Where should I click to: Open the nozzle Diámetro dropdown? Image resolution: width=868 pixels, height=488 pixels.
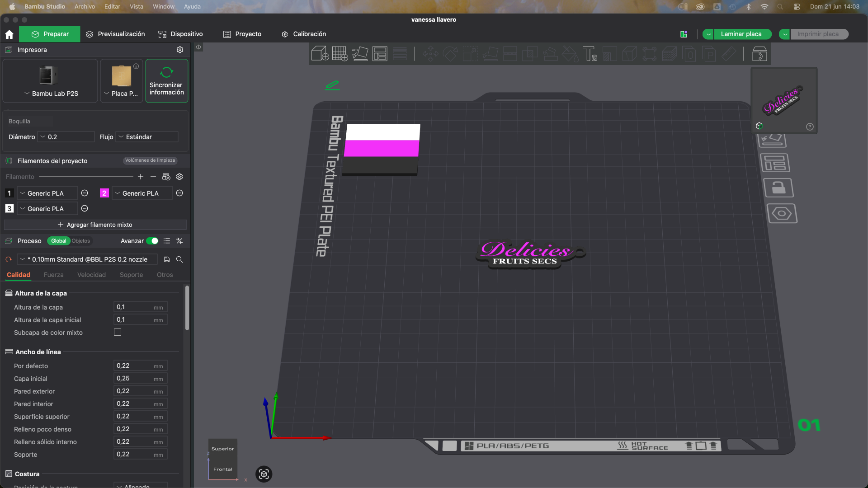(x=66, y=137)
